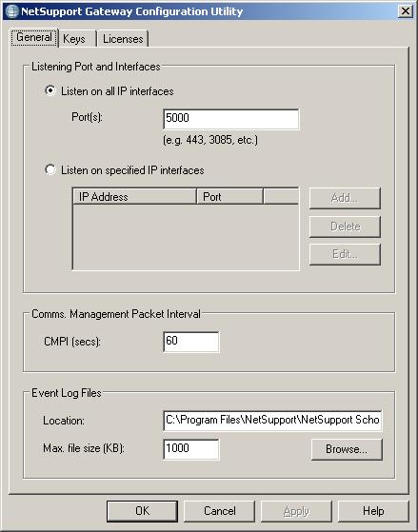Click the Add... button
Screen dimensions: 418x532
(345, 198)
